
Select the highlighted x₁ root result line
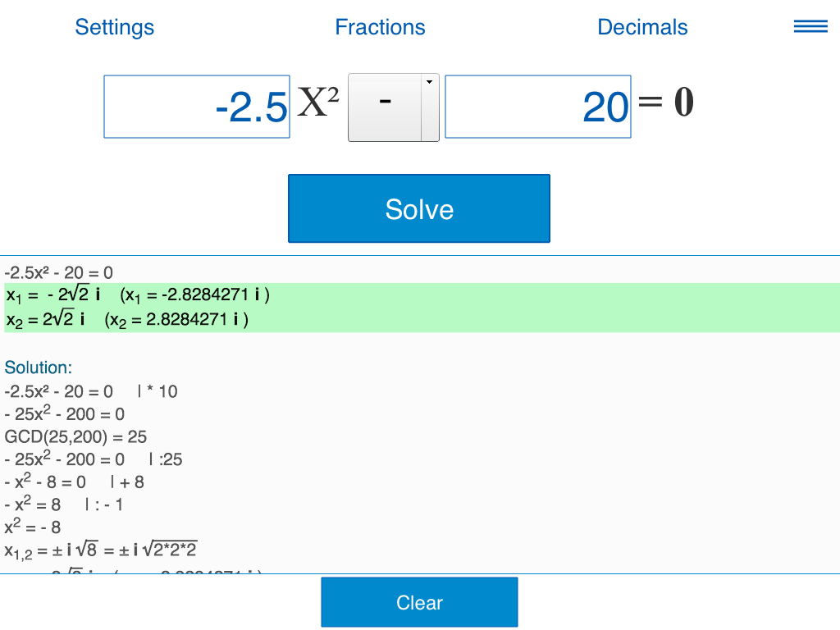click(x=138, y=295)
